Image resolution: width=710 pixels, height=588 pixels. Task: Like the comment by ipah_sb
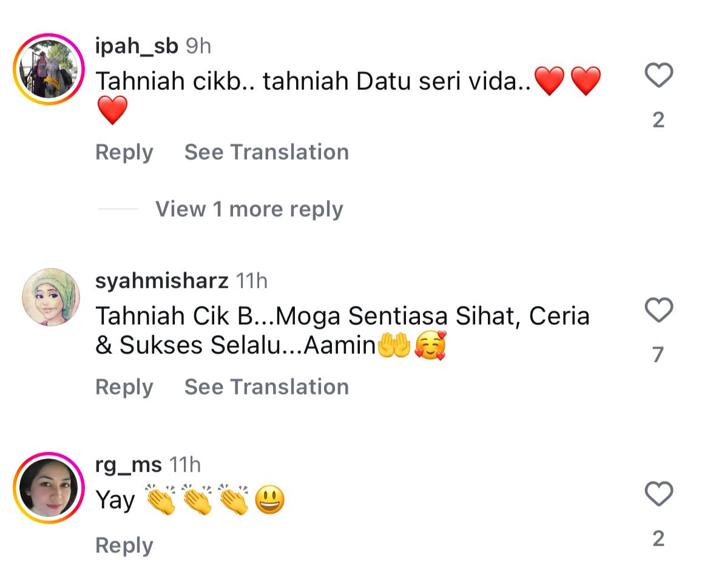coord(658,76)
